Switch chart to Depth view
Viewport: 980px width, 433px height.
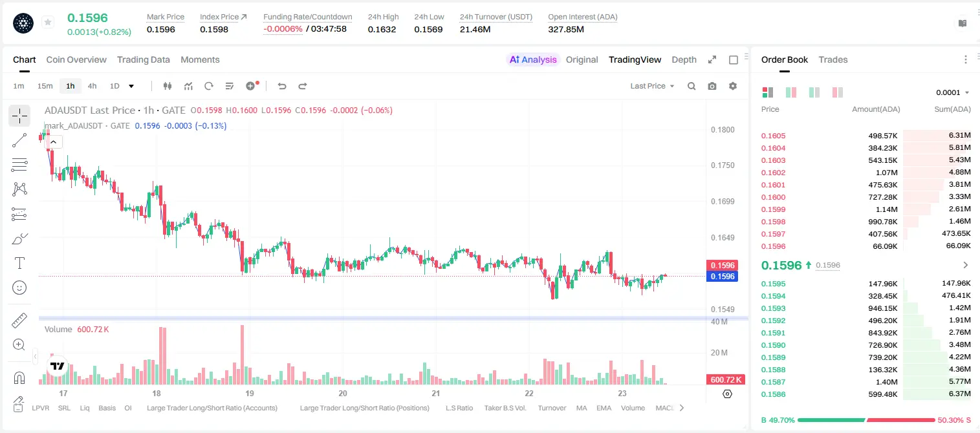click(684, 59)
